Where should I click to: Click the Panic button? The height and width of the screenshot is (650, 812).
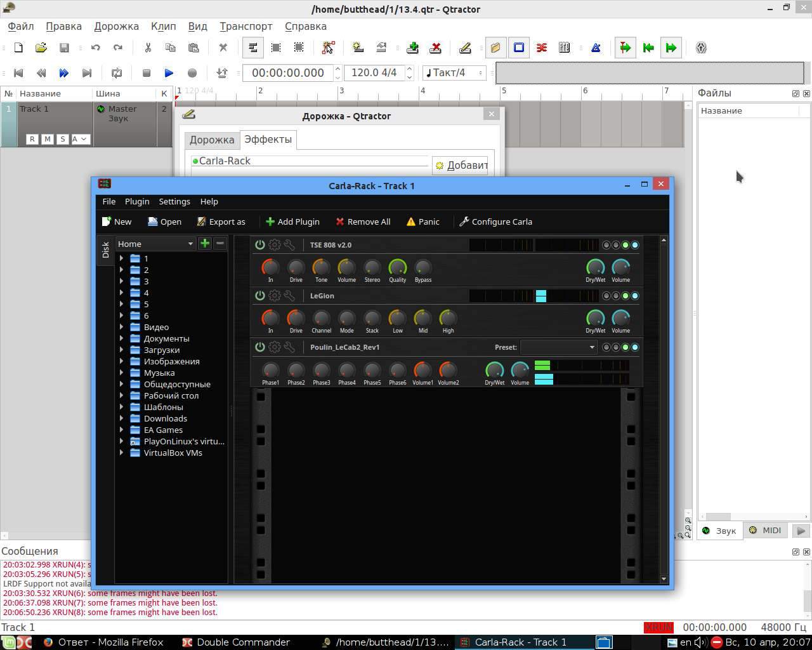click(422, 222)
